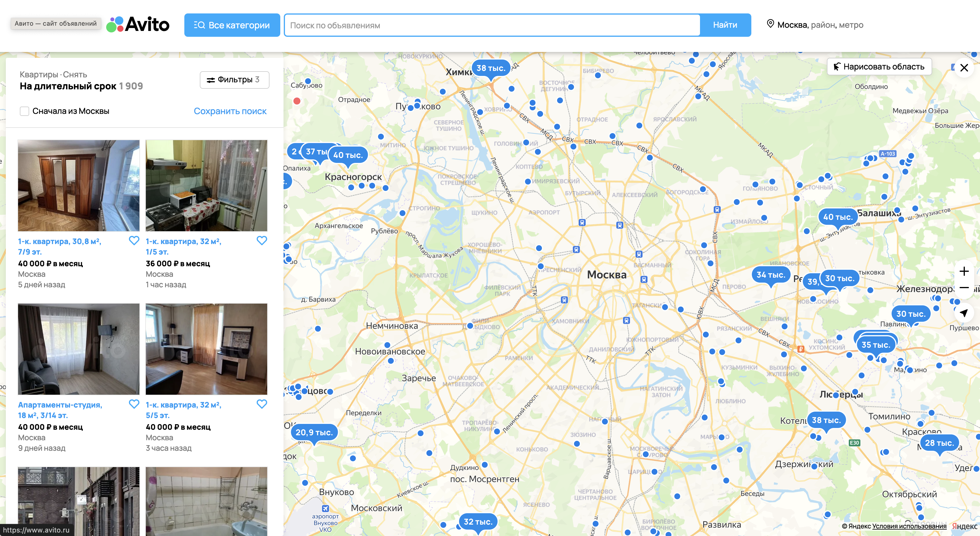Favorite the 30,8 м² apartment listing
Image resolution: width=980 pixels, height=536 pixels.
point(134,241)
